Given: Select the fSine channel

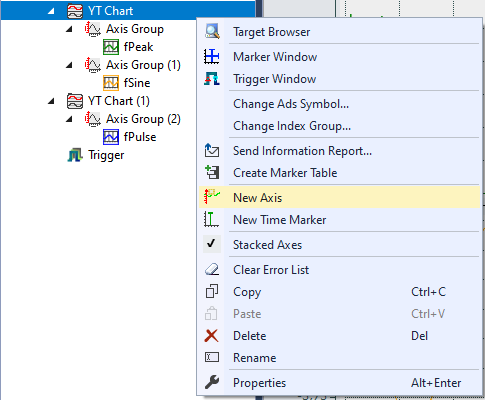Looking at the screenshot, I should click(x=137, y=83).
